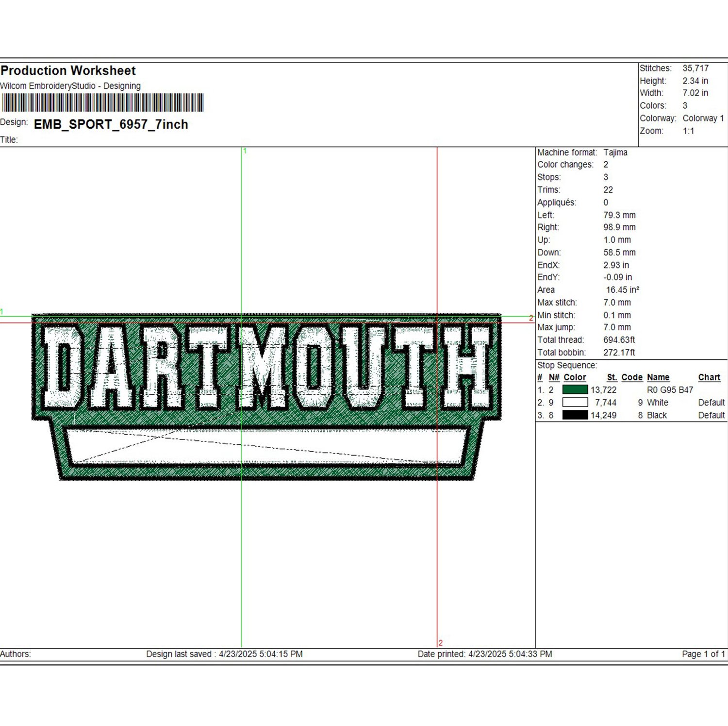The height and width of the screenshot is (726, 728).
Task: Click the Total thread value "694.63ft"
Action: pos(619,340)
